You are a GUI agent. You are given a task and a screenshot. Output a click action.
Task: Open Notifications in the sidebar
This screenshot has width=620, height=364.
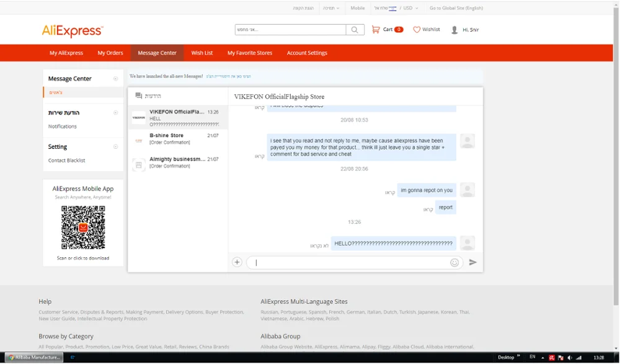click(63, 127)
